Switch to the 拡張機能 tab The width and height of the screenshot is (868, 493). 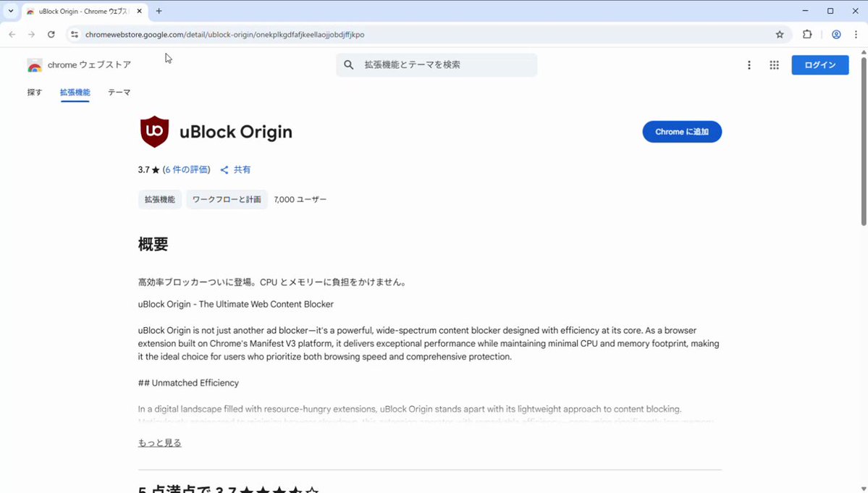pyautogui.click(x=75, y=93)
